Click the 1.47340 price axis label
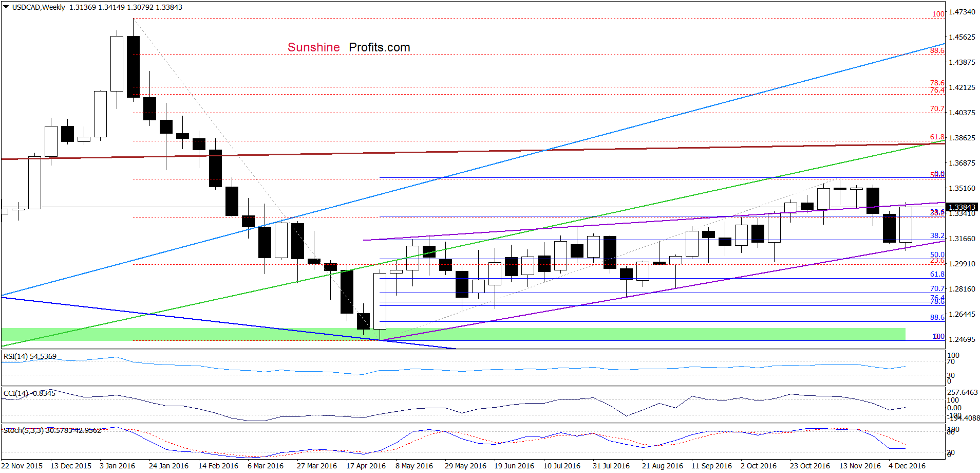This screenshot has height=473, width=980. [x=962, y=12]
